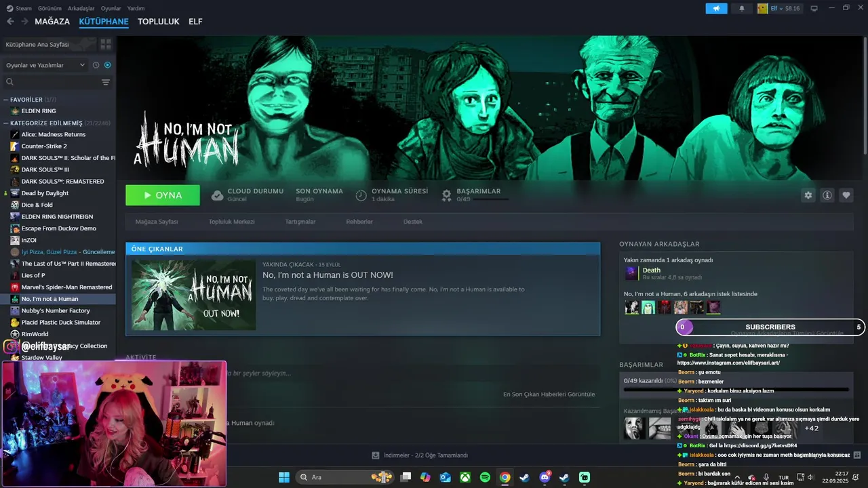Open notifications bell icon
The image size is (868, 488).
(x=741, y=8)
